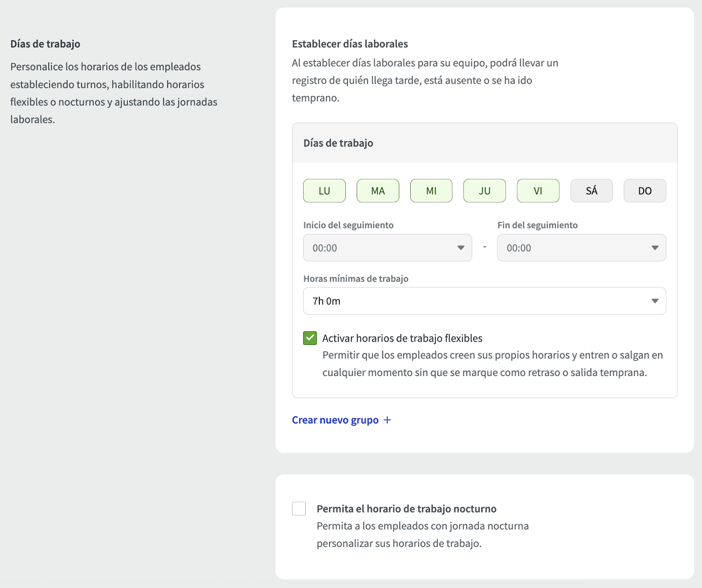The width and height of the screenshot is (702, 588).
Task: Toggle Wednesday (MI) as a workday
Action: pyautogui.click(x=431, y=191)
